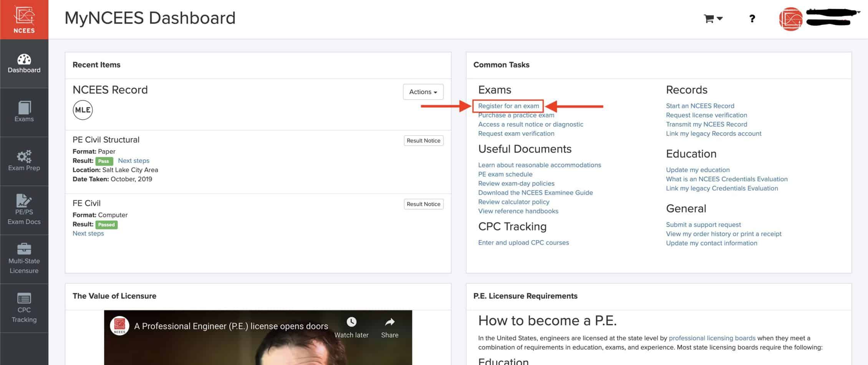Open the Result Notice for PE Civil Structural
The image size is (868, 365).
click(x=424, y=141)
